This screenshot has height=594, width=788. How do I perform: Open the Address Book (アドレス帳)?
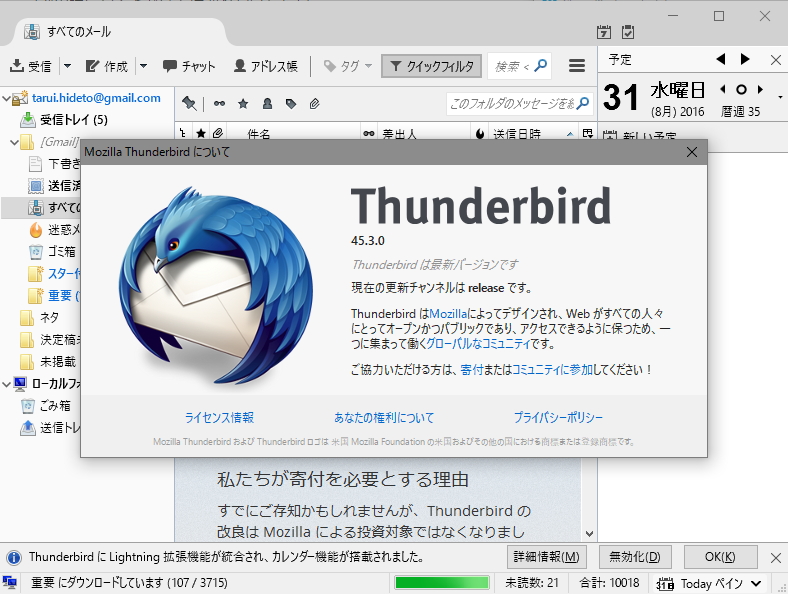tap(266, 66)
